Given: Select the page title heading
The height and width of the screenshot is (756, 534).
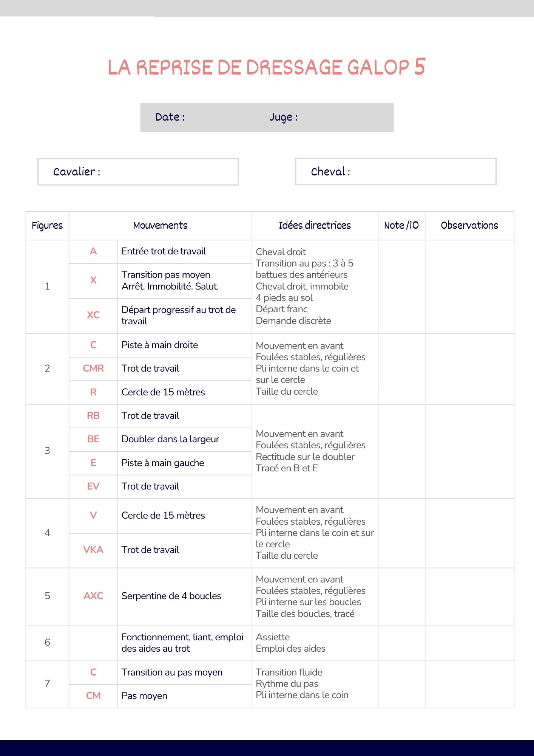Looking at the screenshot, I should pos(267,67).
